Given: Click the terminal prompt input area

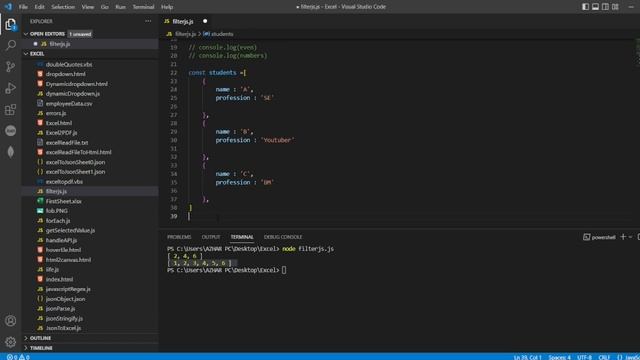Looking at the screenshot, I should [284, 270].
